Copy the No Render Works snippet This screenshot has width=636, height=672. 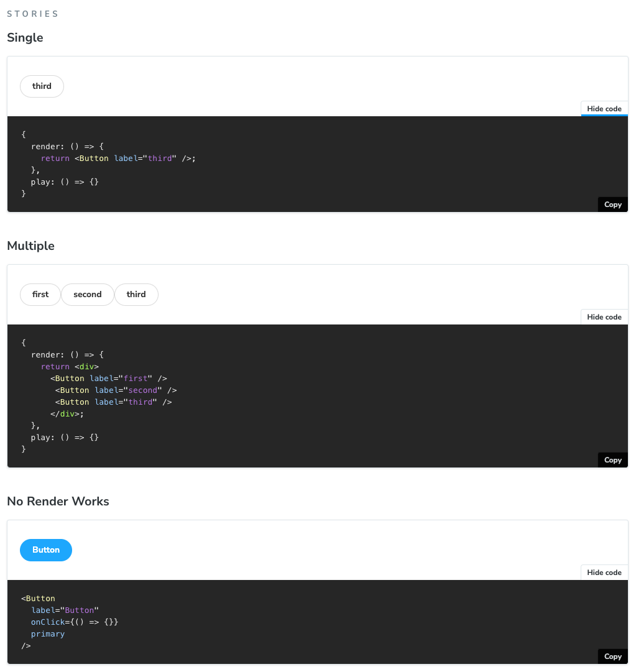click(612, 656)
